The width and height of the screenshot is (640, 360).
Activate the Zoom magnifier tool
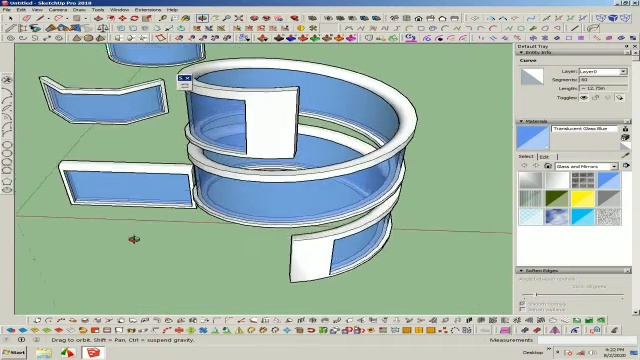point(227,18)
